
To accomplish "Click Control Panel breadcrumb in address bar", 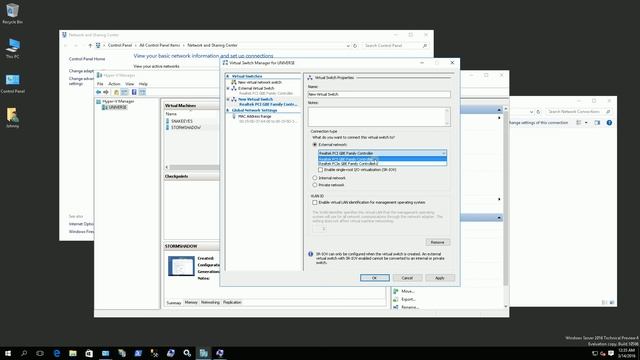I will [x=120, y=45].
